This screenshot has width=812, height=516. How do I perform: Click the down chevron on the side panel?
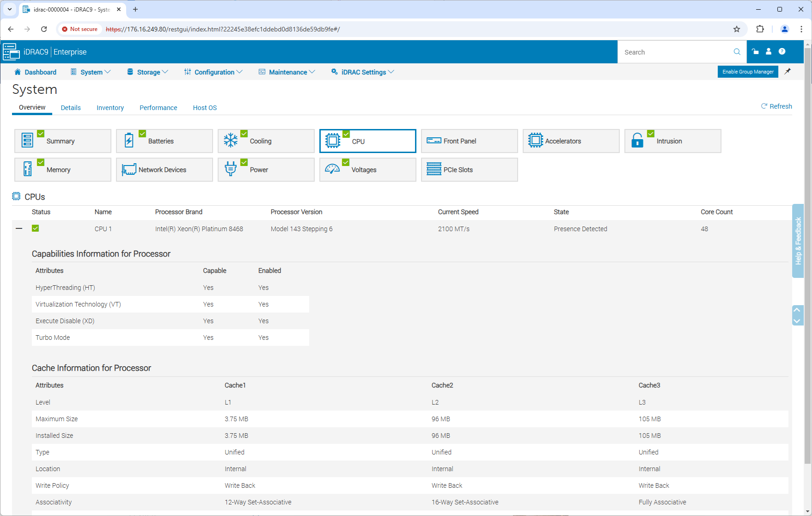[x=797, y=321]
